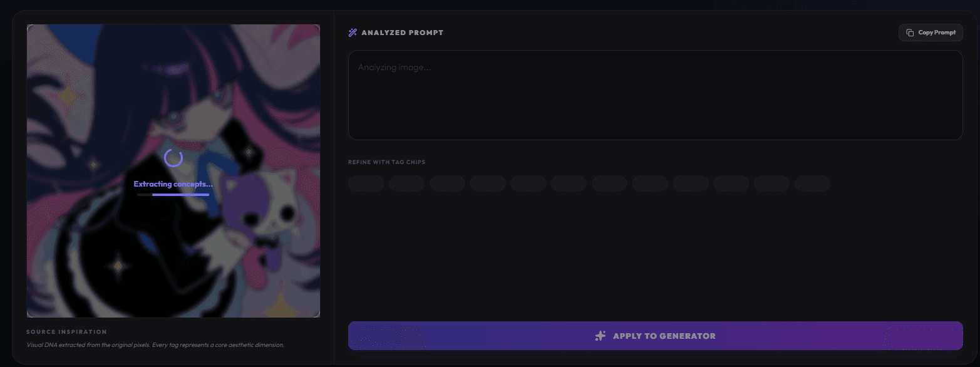Click the circular loading spinner over the image

click(173, 158)
